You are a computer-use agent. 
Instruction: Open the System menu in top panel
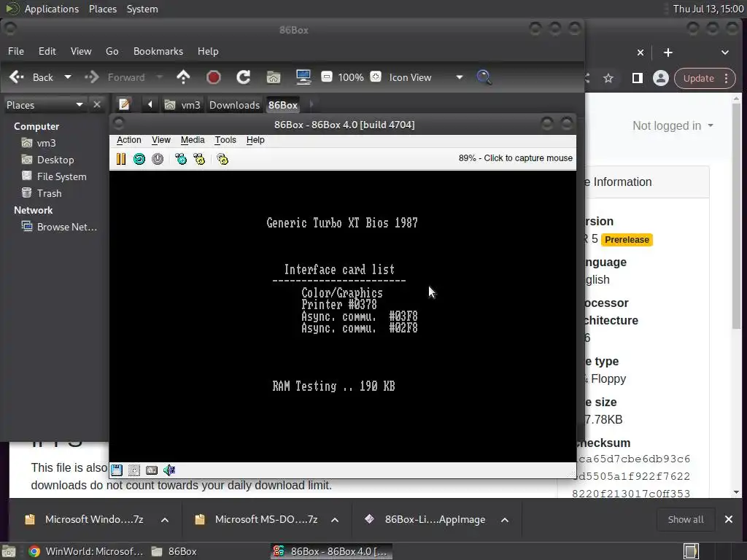[142, 9]
